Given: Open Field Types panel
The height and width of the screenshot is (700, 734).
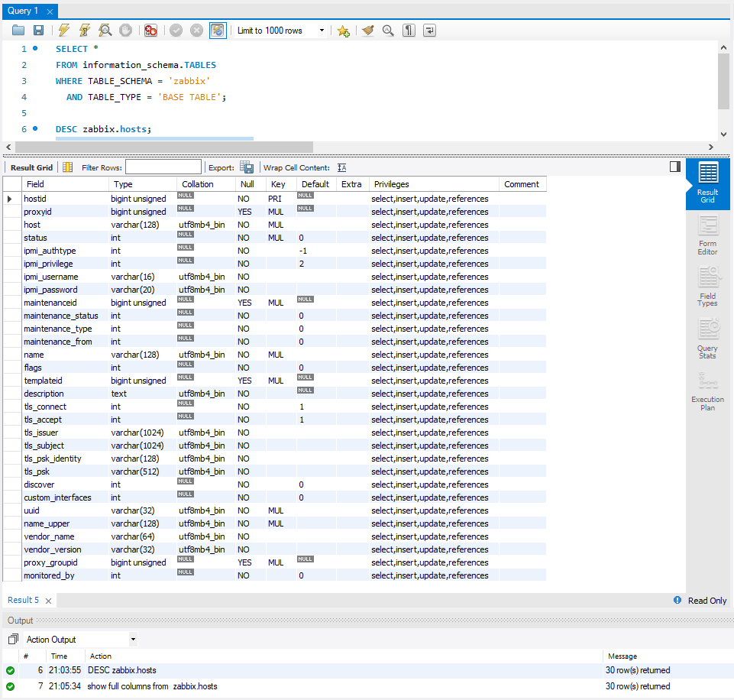Looking at the screenshot, I should [708, 287].
